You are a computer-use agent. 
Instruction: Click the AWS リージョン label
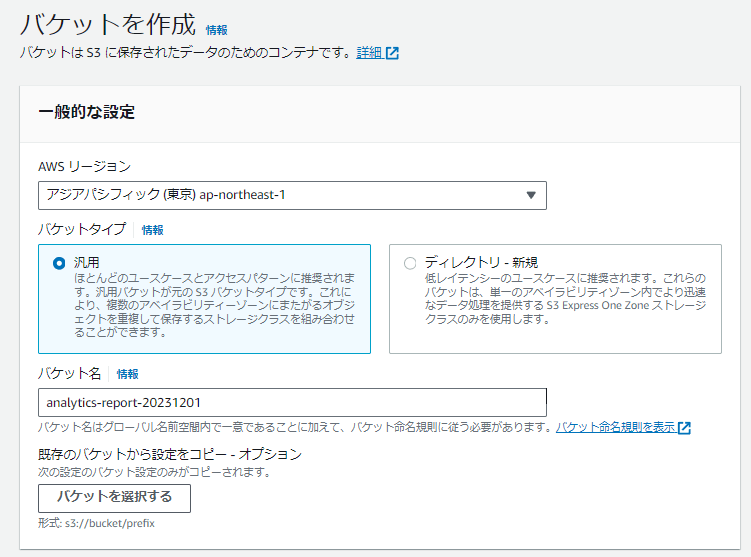click(84, 167)
